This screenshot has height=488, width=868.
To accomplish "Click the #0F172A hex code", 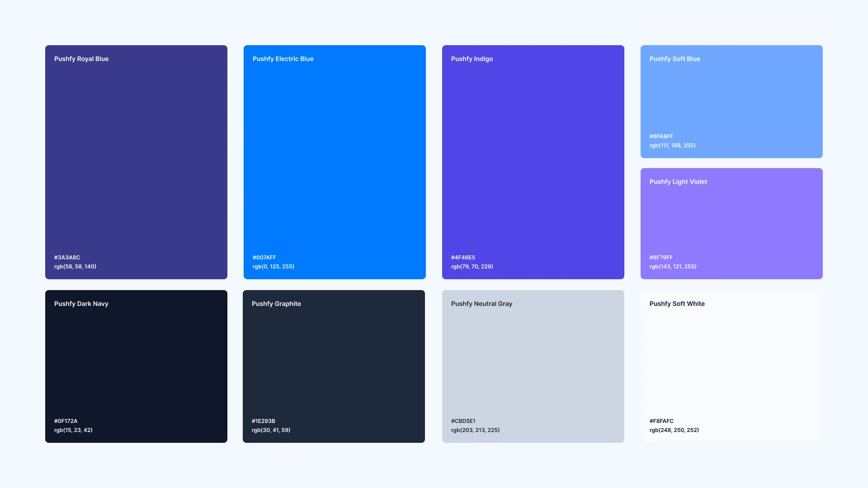I will (66, 421).
